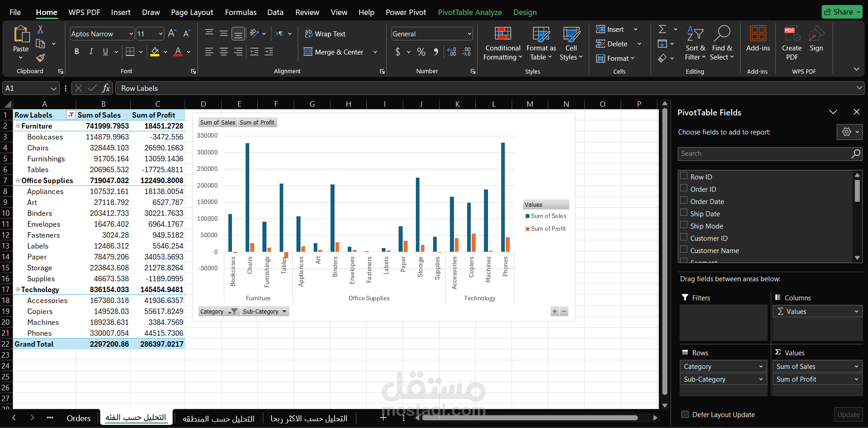Open the Page Layout tab
Screen dimensions: 868x428
pos(192,12)
